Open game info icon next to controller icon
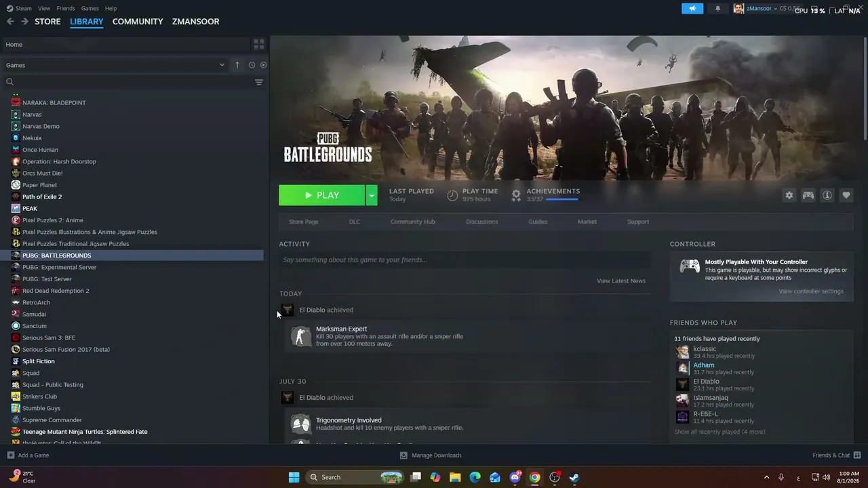Screen dimensions: 868x488 [827, 195]
